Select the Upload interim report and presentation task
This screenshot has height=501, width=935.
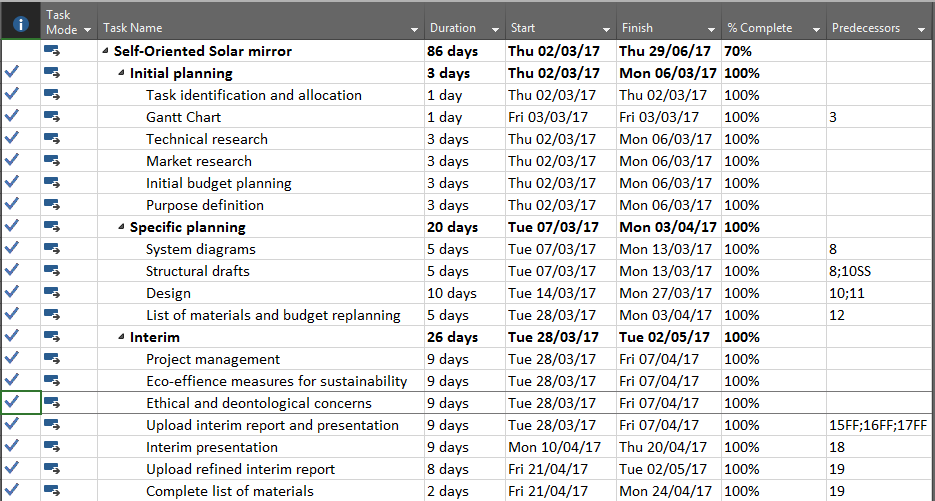pyautogui.click(x=272, y=425)
